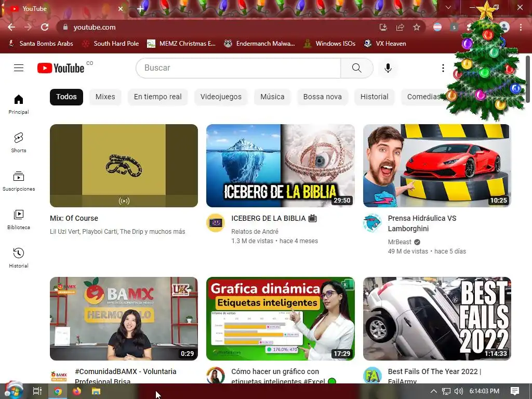Image resolution: width=532 pixels, height=399 pixels.
Task: Bookmark this page with star icon
Action: (x=417, y=27)
